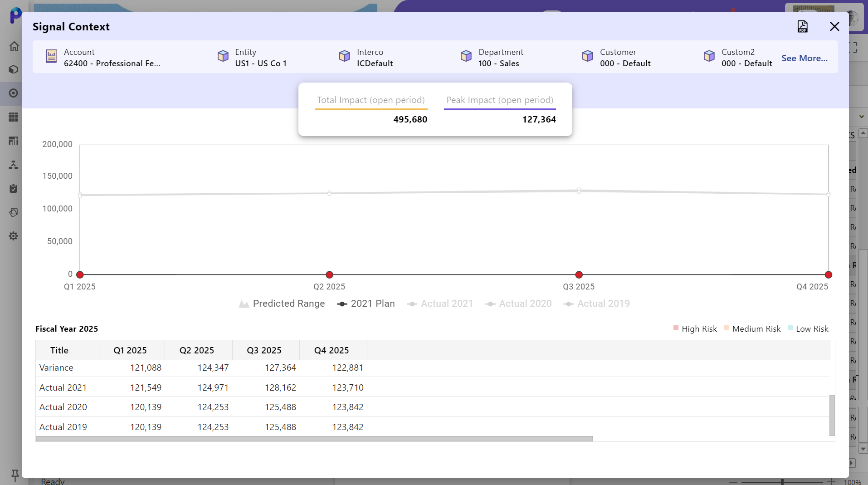Image resolution: width=868 pixels, height=485 pixels.
Task: Click the Planful logo icon
Action: [x=15, y=15]
